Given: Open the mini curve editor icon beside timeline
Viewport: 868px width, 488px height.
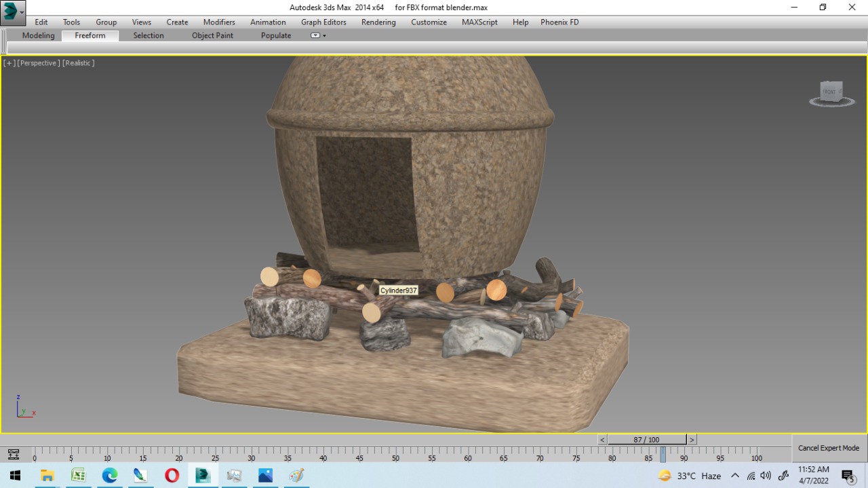Looking at the screenshot, I should [x=13, y=454].
